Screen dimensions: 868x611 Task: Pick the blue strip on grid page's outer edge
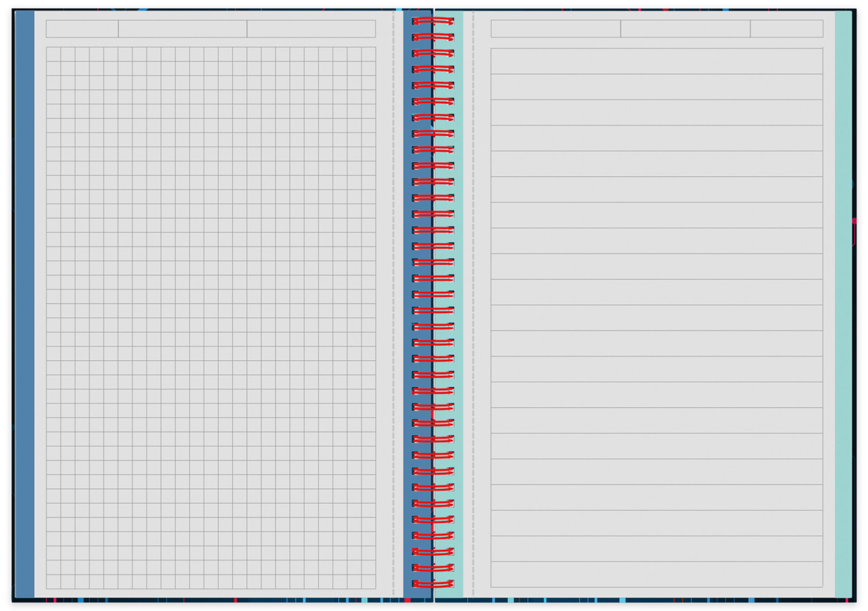[x=25, y=304]
